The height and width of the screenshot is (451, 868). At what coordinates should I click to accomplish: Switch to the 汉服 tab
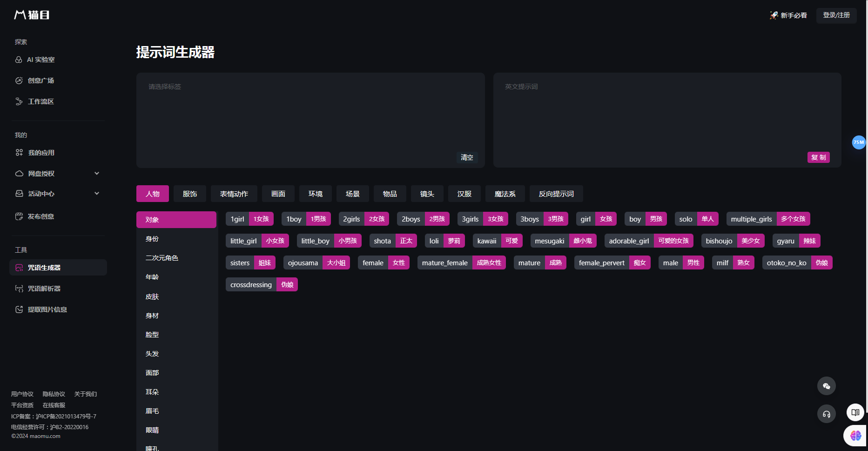464,194
